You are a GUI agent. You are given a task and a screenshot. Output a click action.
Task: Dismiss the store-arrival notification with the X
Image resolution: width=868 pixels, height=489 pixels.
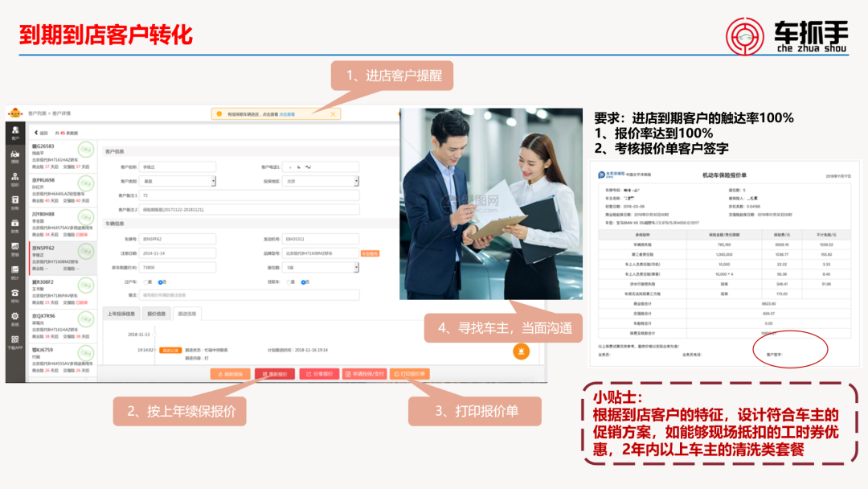point(333,114)
